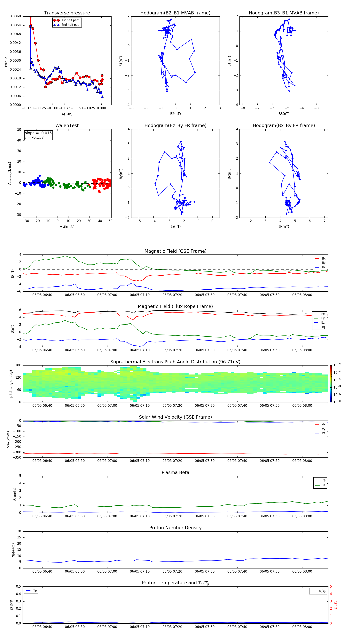Click the 'Bz(nT)' x-axis label

coord(175,227)
